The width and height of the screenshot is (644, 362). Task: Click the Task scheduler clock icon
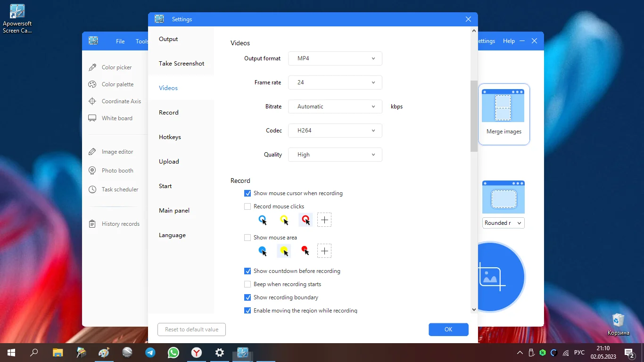92,189
